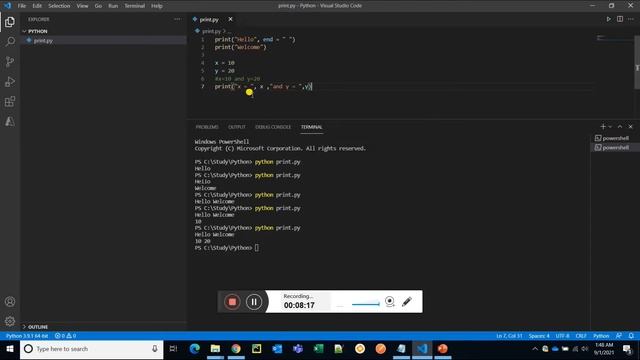640x360 pixels.
Task: Change file encoding UTF-8 in status bar
Action: 562,336
